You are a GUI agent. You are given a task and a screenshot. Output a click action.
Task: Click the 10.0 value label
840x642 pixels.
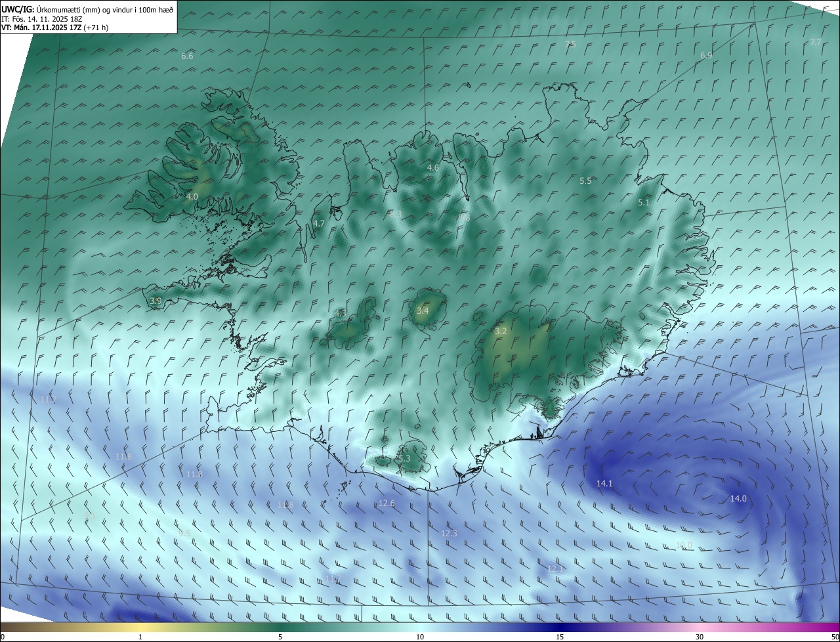pos(684,546)
